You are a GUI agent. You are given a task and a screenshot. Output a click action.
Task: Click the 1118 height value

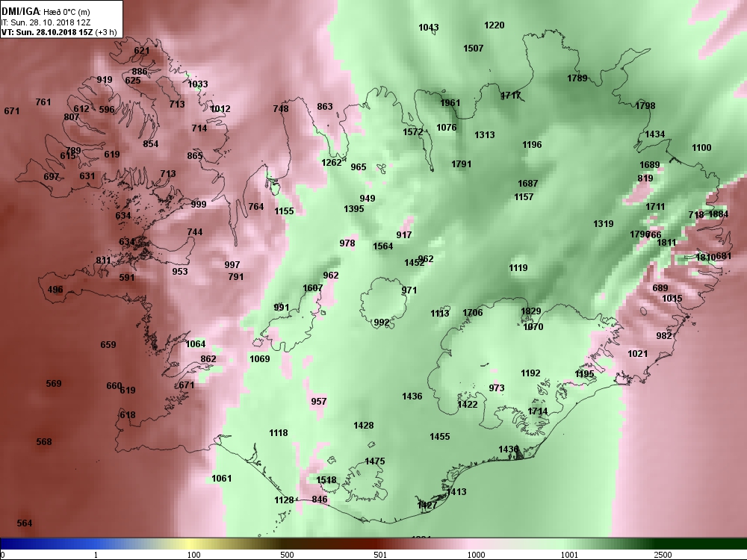278,433
